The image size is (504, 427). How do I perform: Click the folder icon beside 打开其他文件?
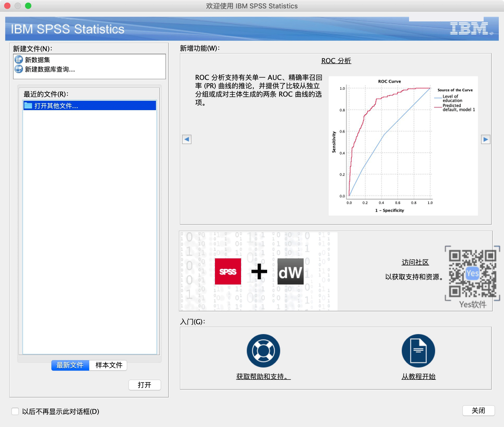pos(28,106)
